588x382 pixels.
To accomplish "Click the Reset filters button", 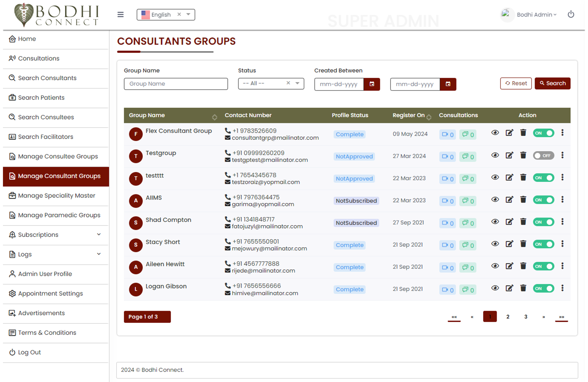I will pos(516,83).
